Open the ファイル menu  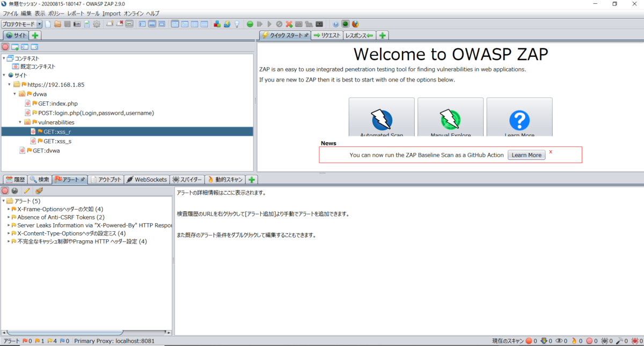click(x=10, y=13)
